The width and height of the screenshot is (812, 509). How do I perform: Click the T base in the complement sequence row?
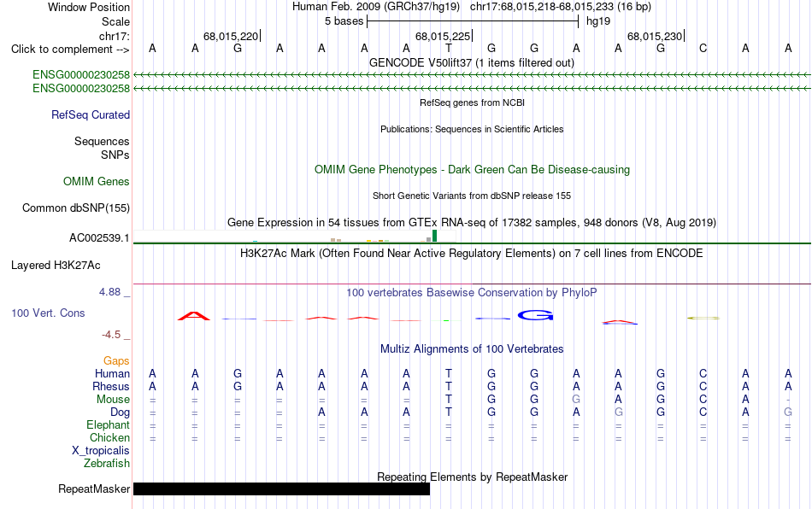(x=449, y=48)
